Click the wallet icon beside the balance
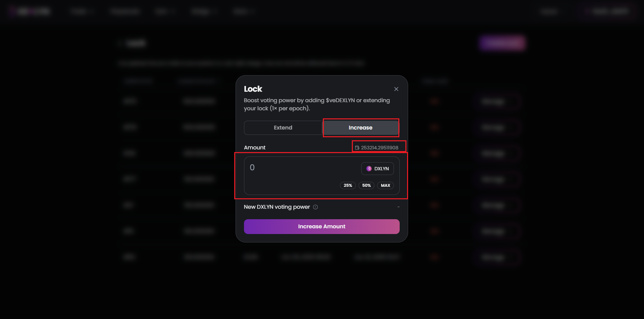This screenshot has width=644, height=319. pos(357,148)
